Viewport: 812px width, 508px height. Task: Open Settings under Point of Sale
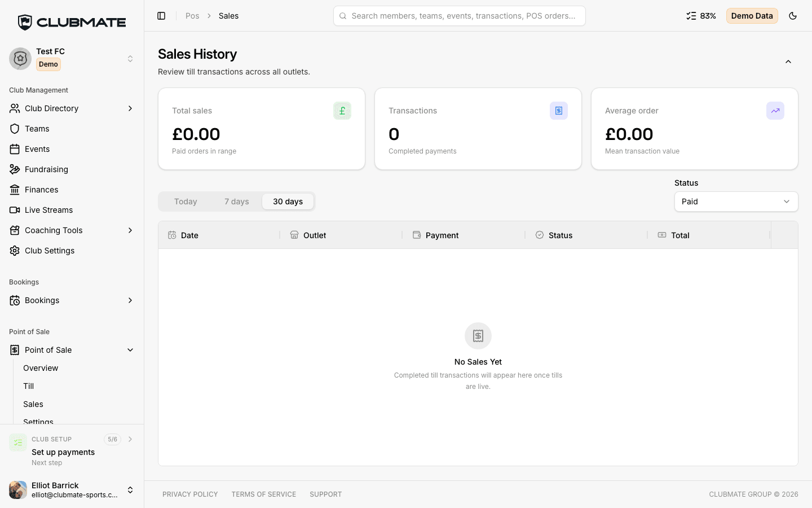(38, 421)
